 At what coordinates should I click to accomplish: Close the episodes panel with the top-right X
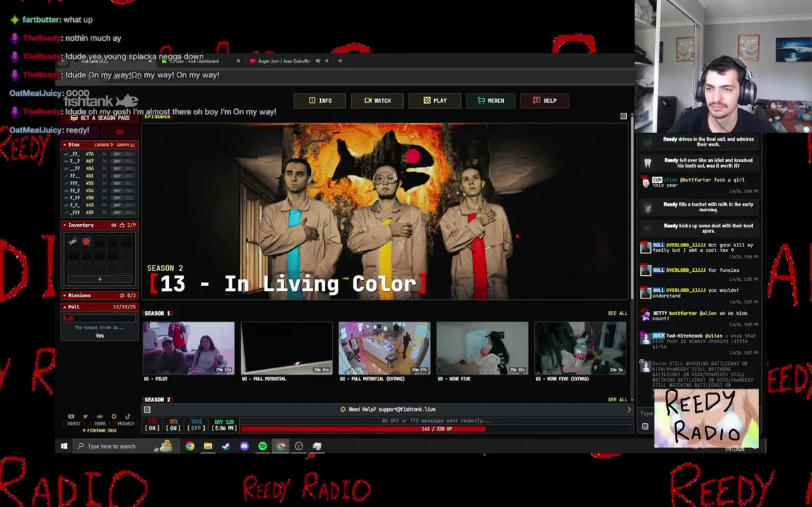tap(623, 116)
